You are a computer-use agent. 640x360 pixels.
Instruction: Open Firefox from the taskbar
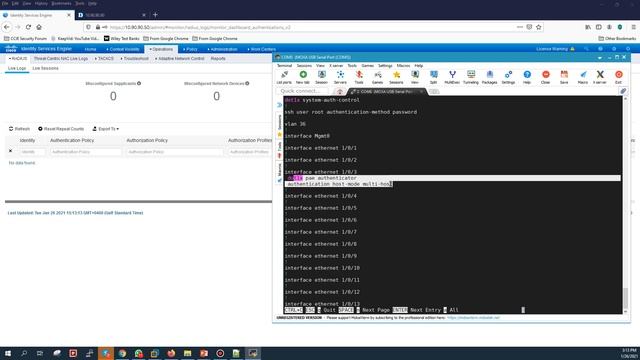(x=171, y=353)
